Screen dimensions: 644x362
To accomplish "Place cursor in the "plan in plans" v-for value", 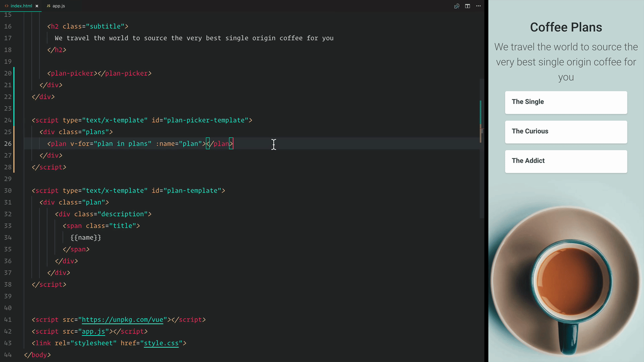I will 122,144.
